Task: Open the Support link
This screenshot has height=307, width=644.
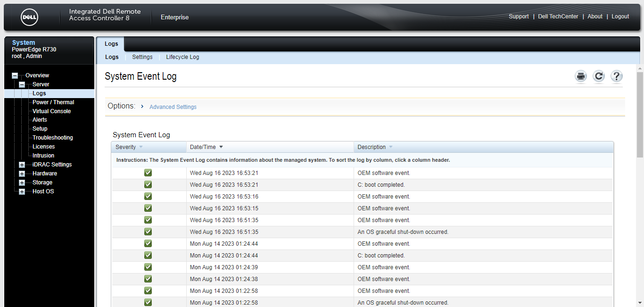Action: point(519,17)
